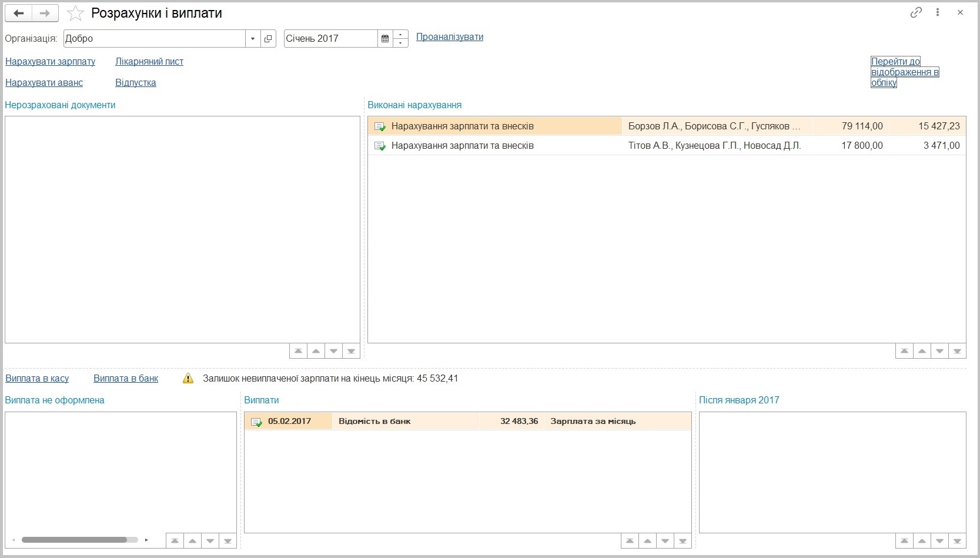Select the document icon in the 17 800,00 row
This screenshot has height=558, width=980.
[380, 146]
